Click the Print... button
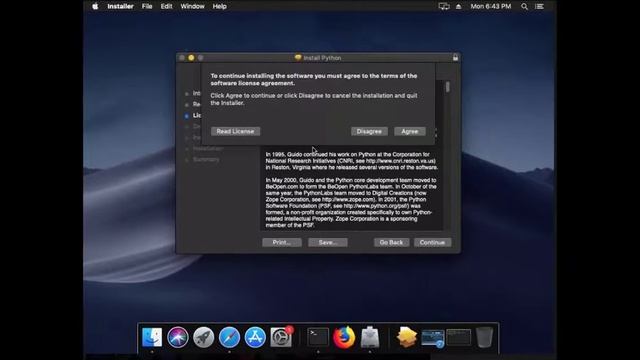Image resolution: width=640 pixels, height=360 pixels. coord(282,242)
